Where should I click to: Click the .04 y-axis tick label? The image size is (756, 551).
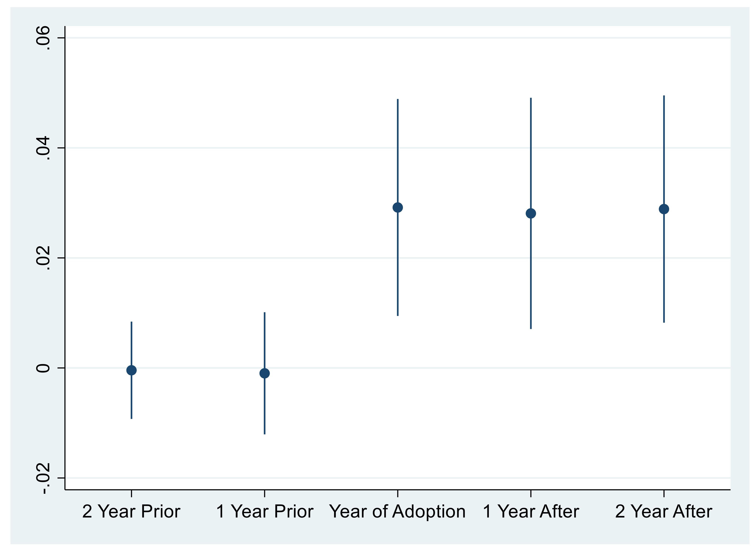(43, 148)
